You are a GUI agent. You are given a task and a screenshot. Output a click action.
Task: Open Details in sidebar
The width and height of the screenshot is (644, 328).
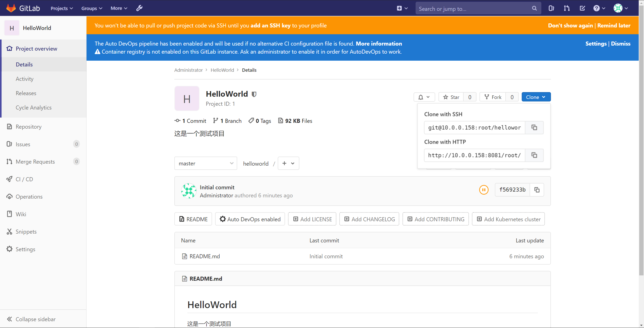[x=24, y=64]
